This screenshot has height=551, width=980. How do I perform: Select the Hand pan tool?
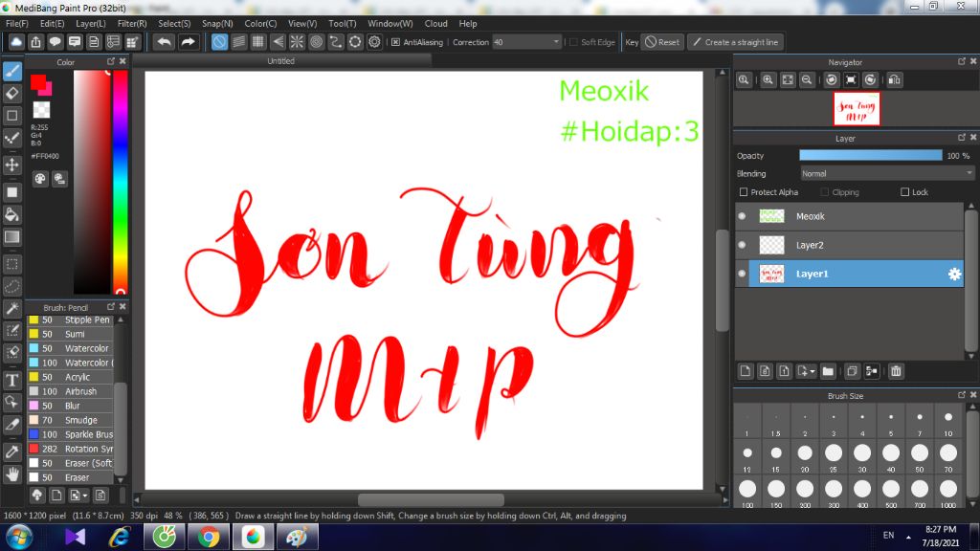(x=11, y=474)
